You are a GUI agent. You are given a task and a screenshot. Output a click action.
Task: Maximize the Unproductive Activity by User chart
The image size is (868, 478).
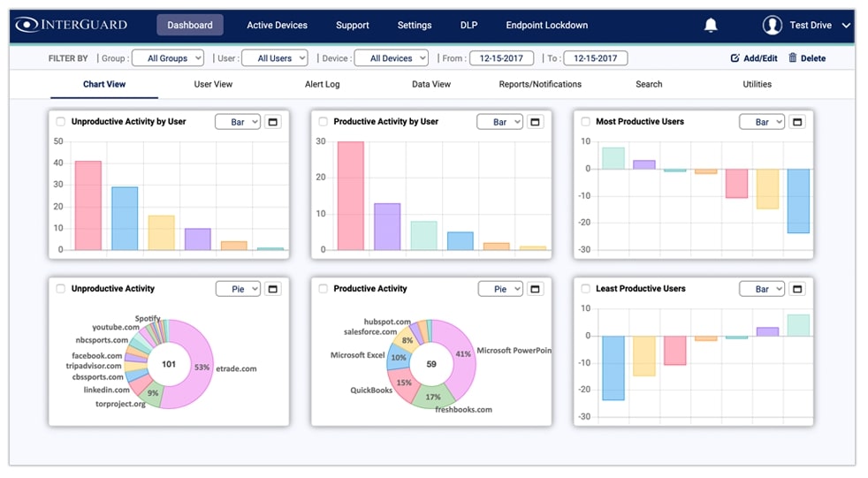tap(273, 122)
